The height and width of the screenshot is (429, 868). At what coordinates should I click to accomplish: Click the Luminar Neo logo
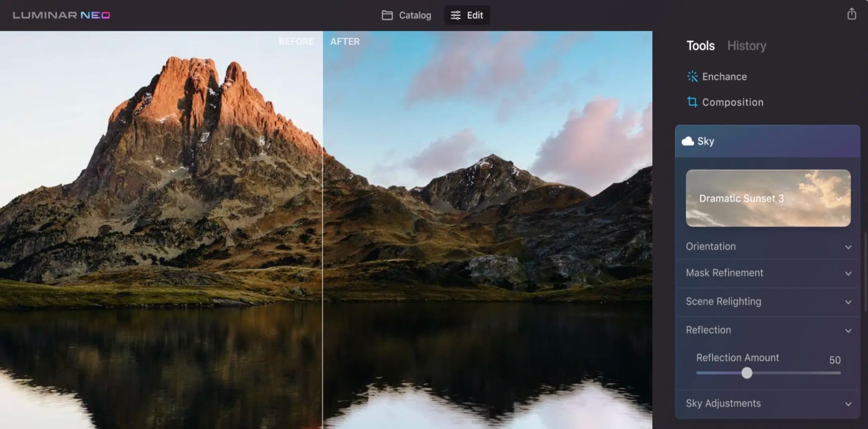click(61, 15)
